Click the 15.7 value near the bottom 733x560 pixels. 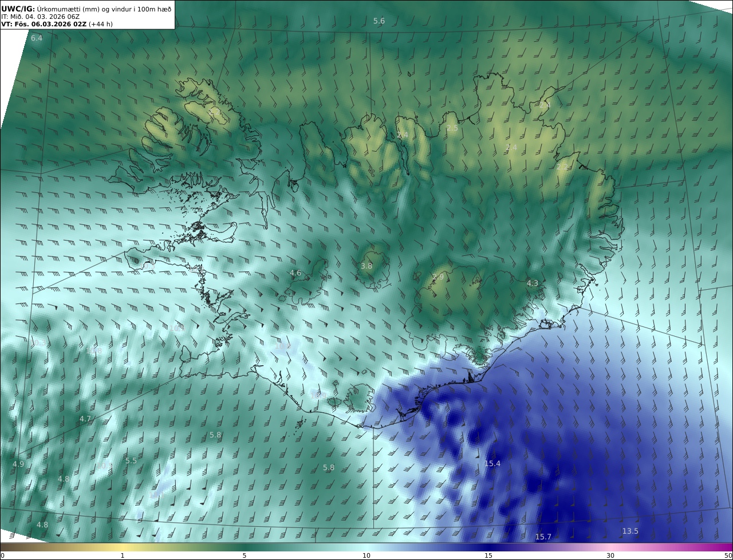(x=543, y=537)
